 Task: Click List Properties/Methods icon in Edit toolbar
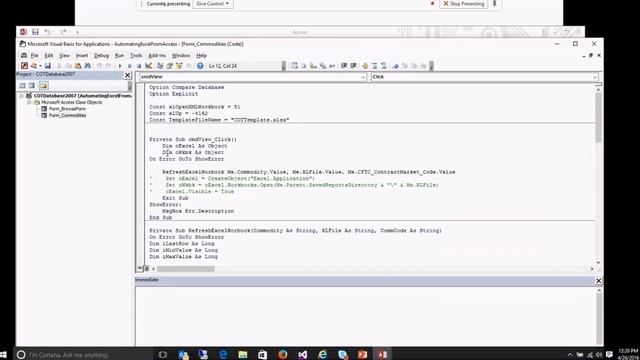coord(294,66)
